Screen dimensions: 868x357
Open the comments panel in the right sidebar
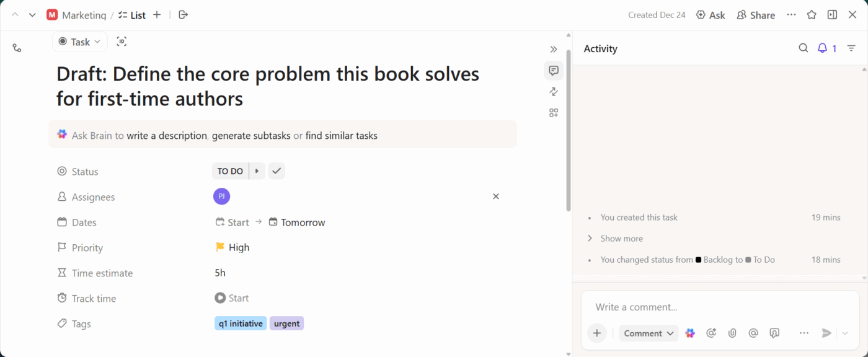553,70
